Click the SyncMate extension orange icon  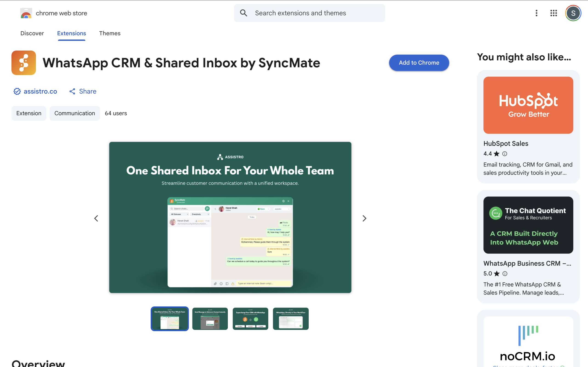coord(24,63)
